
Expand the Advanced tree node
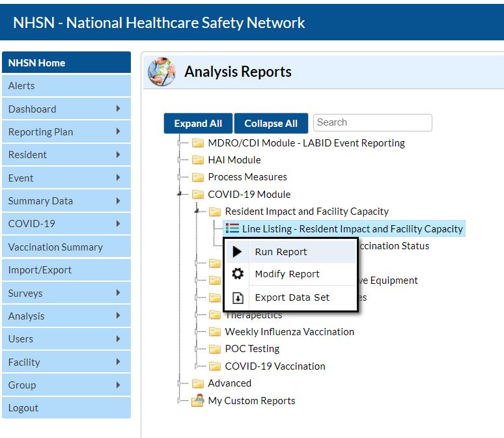(x=179, y=383)
